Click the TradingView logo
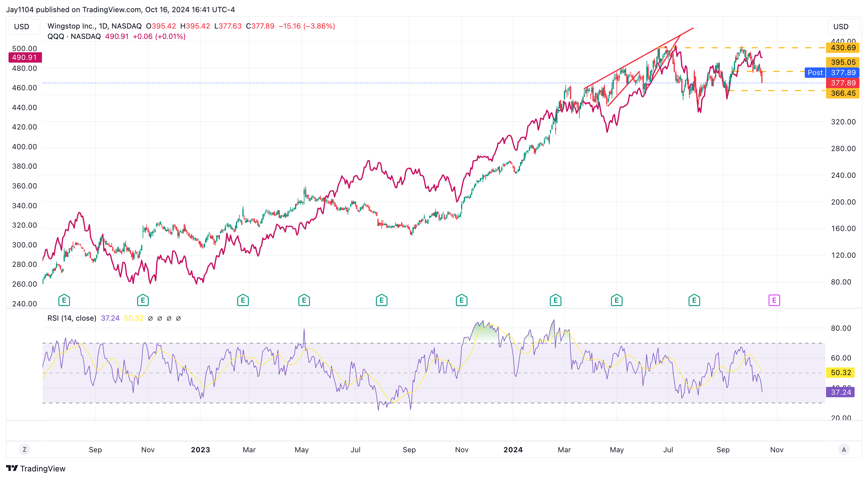Screen dimensions: 868x479 [36, 468]
